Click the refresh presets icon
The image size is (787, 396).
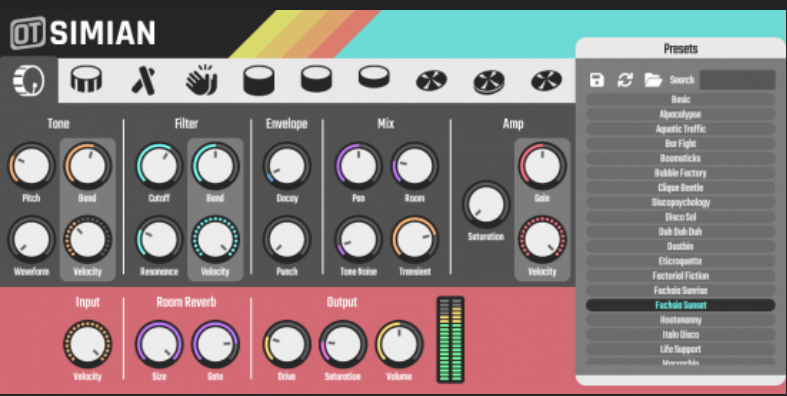pos(625,80)
